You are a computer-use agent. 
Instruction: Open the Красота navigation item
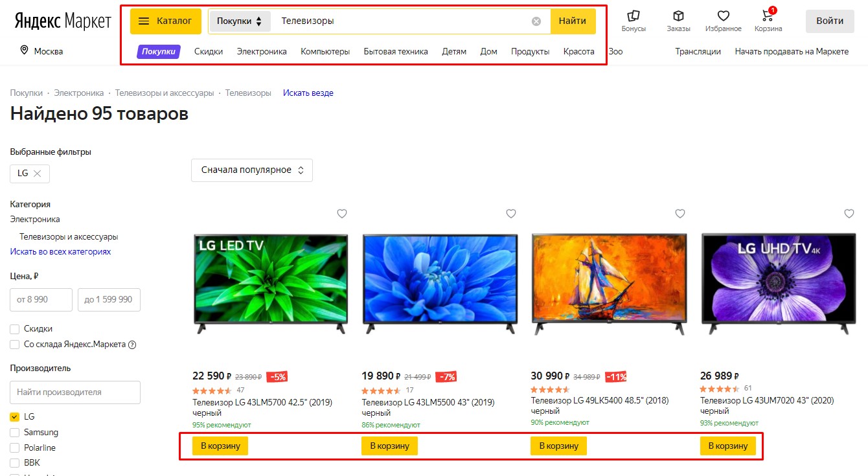pyautogui.click(x=579, y=52)
